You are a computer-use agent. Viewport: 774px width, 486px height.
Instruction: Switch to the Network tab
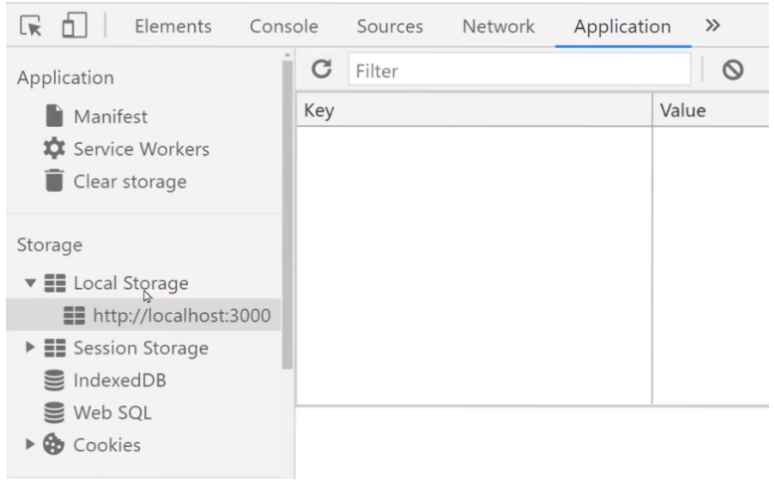coord(498,26)
